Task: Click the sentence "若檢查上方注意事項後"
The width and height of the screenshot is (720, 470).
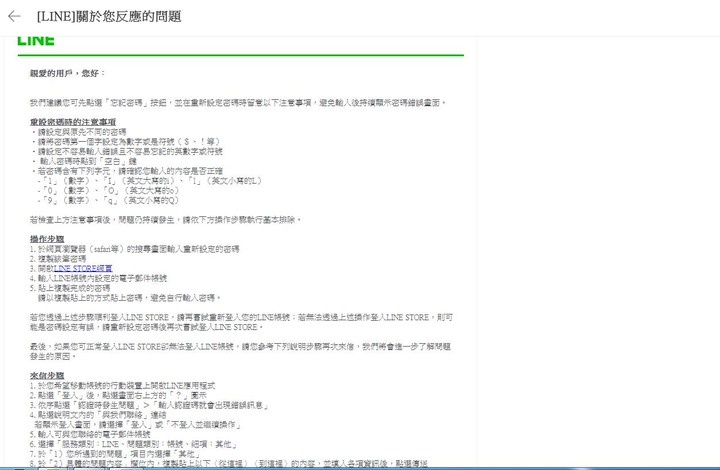Action: coord(166,220)
